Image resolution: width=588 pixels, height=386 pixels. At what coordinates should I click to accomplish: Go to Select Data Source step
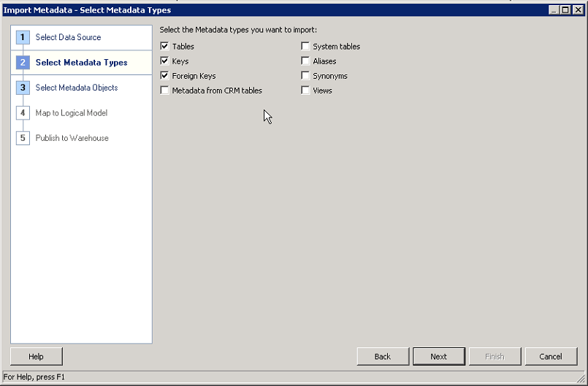click(x=68, y=37)
